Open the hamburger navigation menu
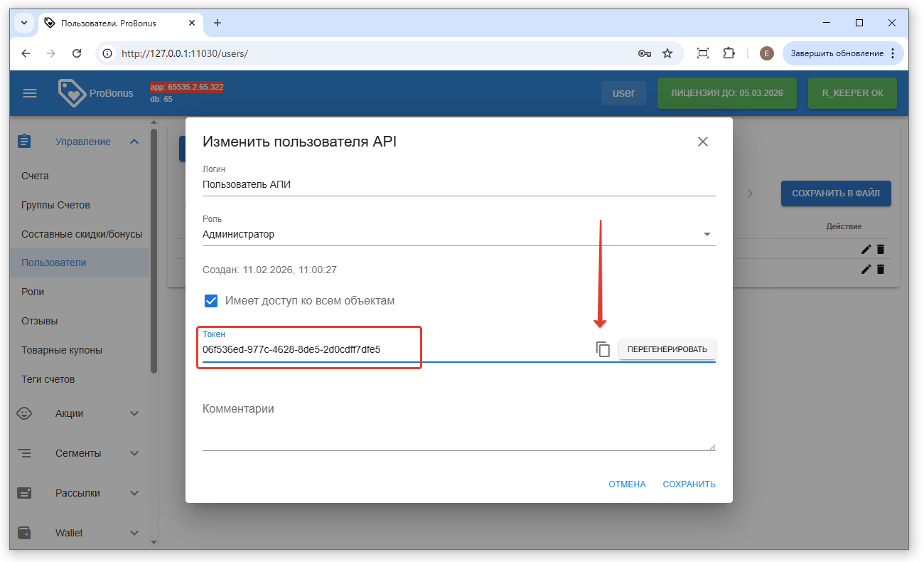Image resolution: width=924 pixels, height=562 pixels. tap(30, 93)
